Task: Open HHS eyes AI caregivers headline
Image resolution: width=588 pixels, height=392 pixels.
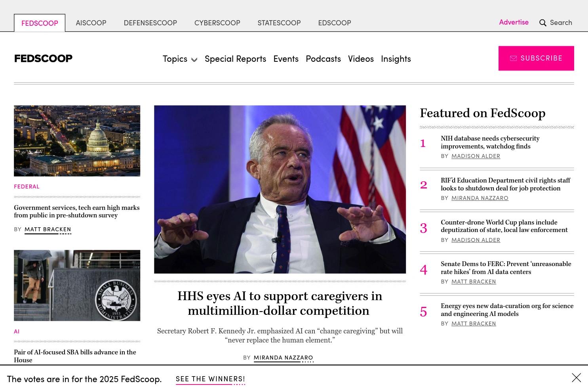Action: click(x=280, y=303)
